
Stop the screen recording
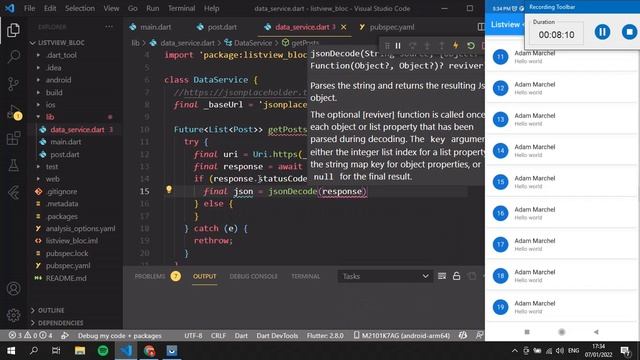coord(629,32)
